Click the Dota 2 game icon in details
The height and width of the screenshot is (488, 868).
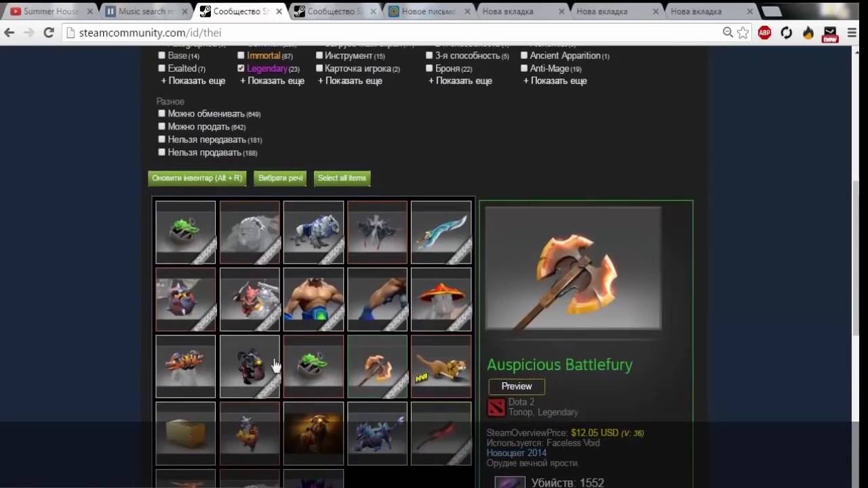click(496, 407)
